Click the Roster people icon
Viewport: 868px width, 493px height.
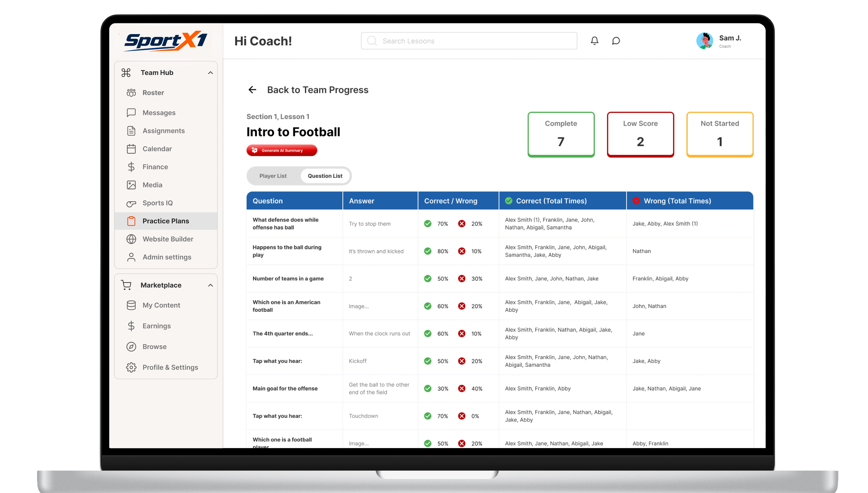click(131, 92)
